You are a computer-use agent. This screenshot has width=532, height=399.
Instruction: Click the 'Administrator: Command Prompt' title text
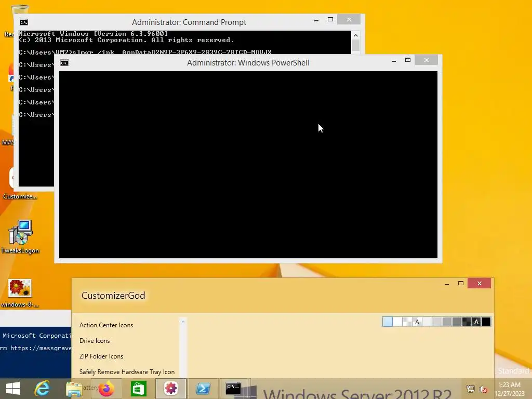(x=189, y=22)
